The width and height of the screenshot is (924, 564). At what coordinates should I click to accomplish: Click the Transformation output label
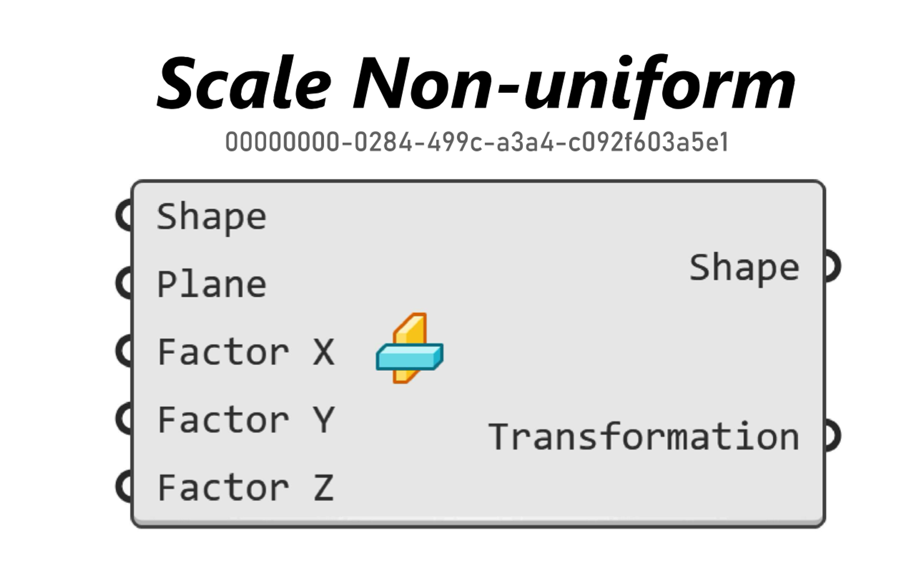click(x=644, y=437)
